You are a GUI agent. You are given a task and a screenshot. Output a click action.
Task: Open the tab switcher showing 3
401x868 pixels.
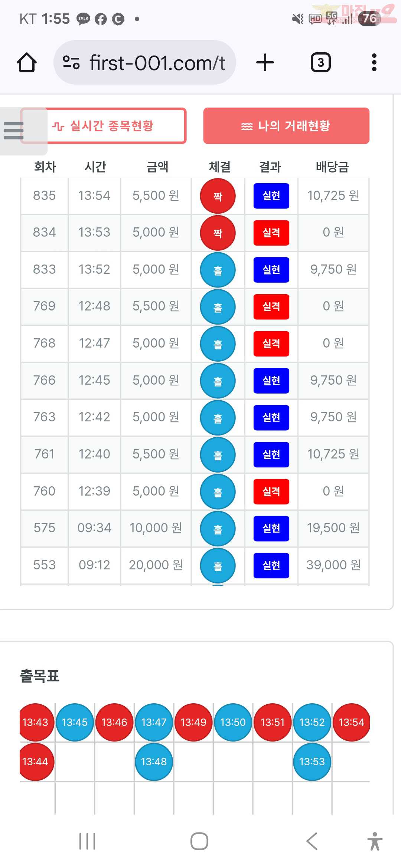pyautogui.click(x=320, y=62)
